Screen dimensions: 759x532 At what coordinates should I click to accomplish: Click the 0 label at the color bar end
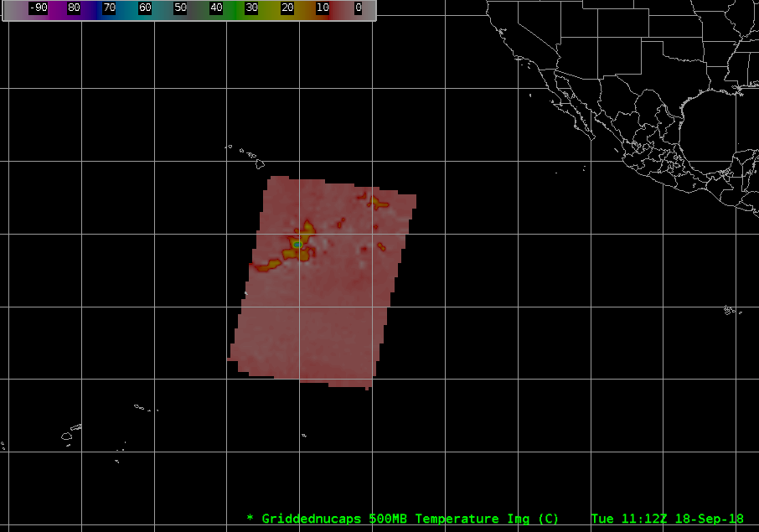359,8
